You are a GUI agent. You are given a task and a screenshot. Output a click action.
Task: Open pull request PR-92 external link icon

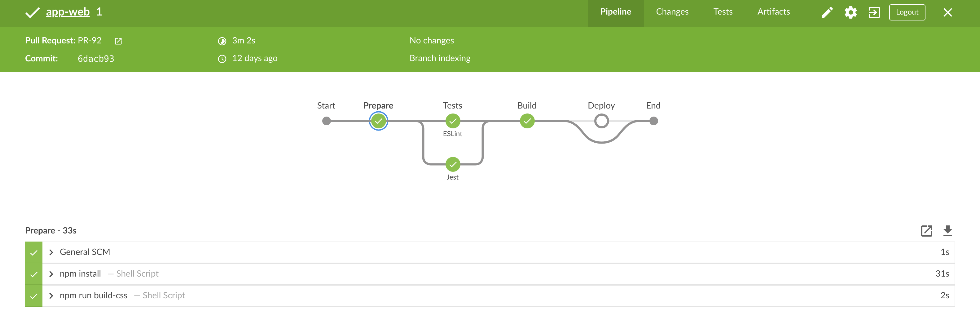[x=118, y=41]
